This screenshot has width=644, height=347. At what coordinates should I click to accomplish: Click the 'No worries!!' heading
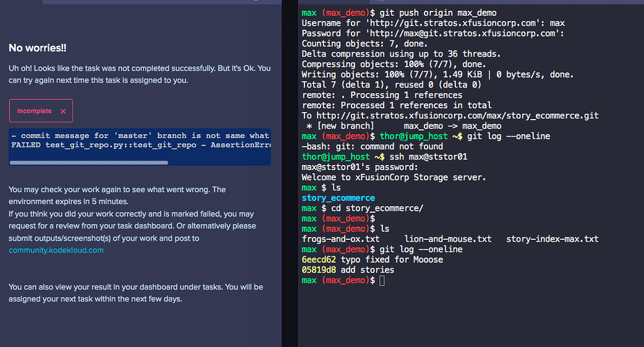pos(37,48)
